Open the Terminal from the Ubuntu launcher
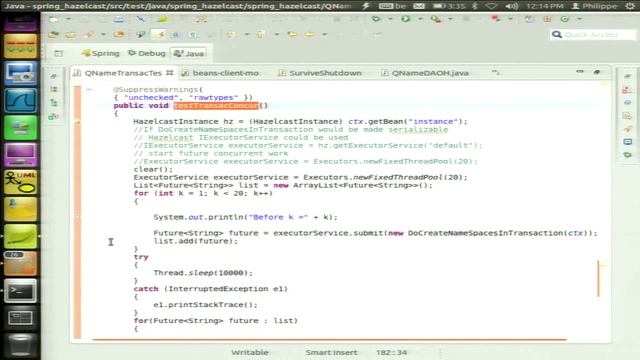This screenshot has height=360, width=640. [20, 291]
